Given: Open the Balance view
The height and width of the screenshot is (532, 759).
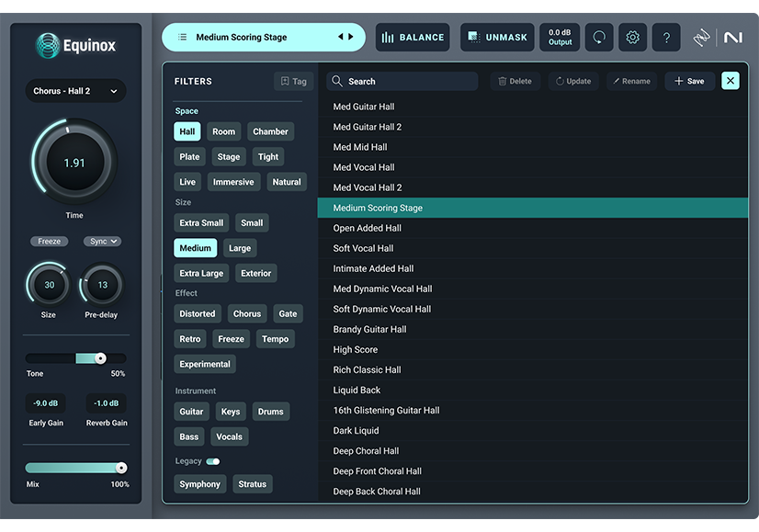Looking at the screenshot, I should [x=413, y=38].
